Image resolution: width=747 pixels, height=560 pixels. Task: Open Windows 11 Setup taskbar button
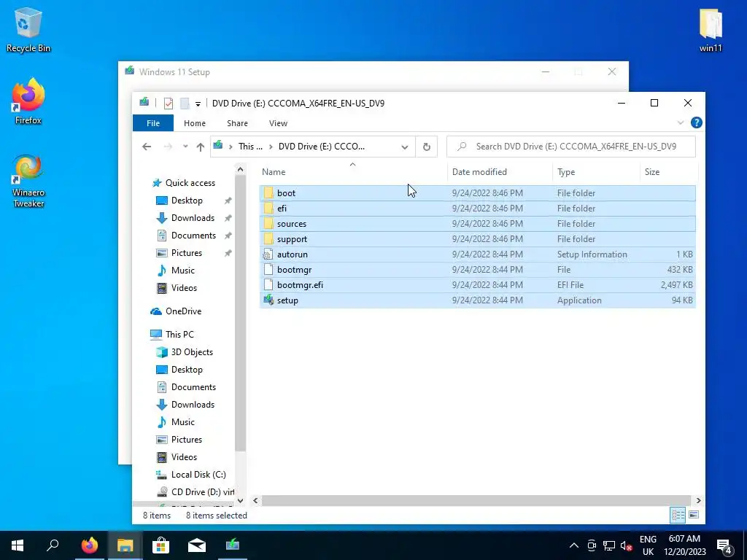coord(233,545)
